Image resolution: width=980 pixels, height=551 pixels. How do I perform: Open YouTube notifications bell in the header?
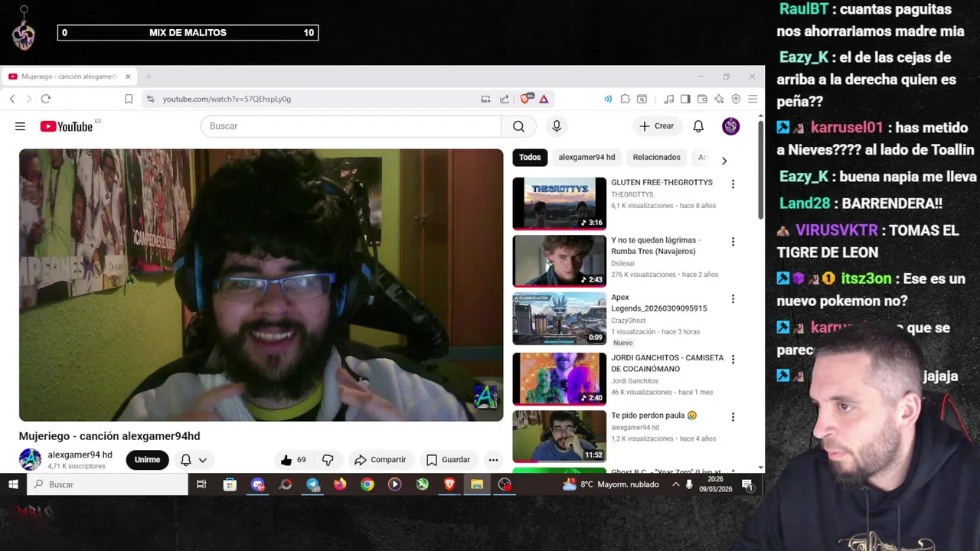[x=698, y=126]
